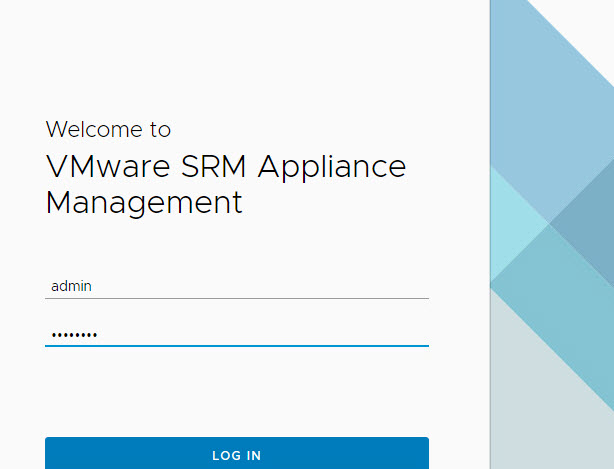Click the blue underline beneath the password field
Viewport: 614px width, 469px height.
coord(236,346)
